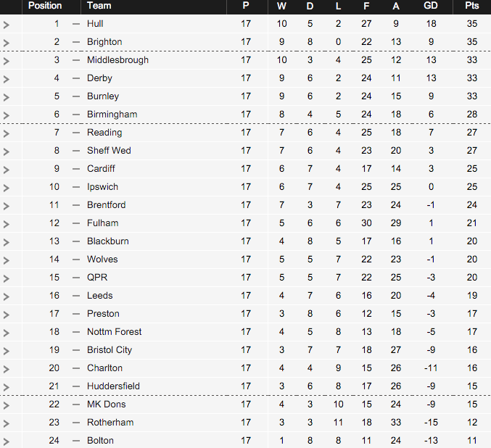The width and height of the screenshot is (491, 448).
Task: Click the Derby movement dash icon
Action: (76, 78)
